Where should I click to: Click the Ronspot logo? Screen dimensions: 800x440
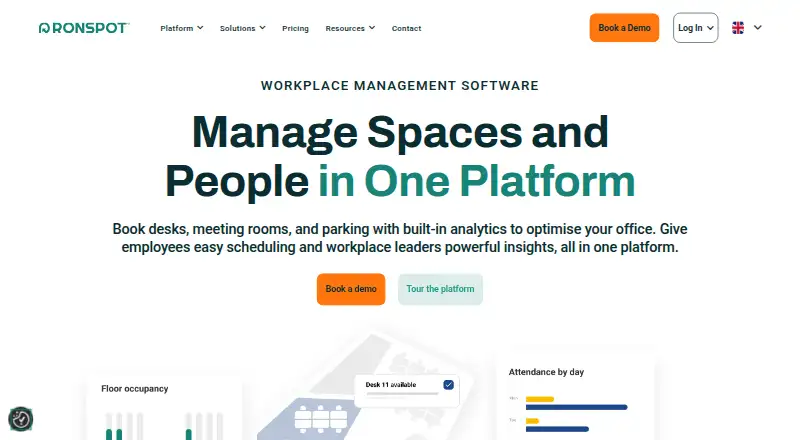pyautogui.click(x=84, y=28)
